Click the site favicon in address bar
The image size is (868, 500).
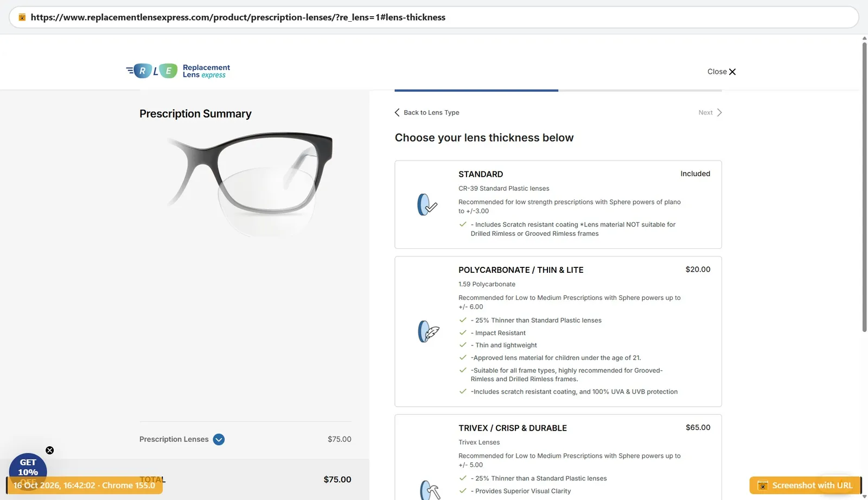22,17
